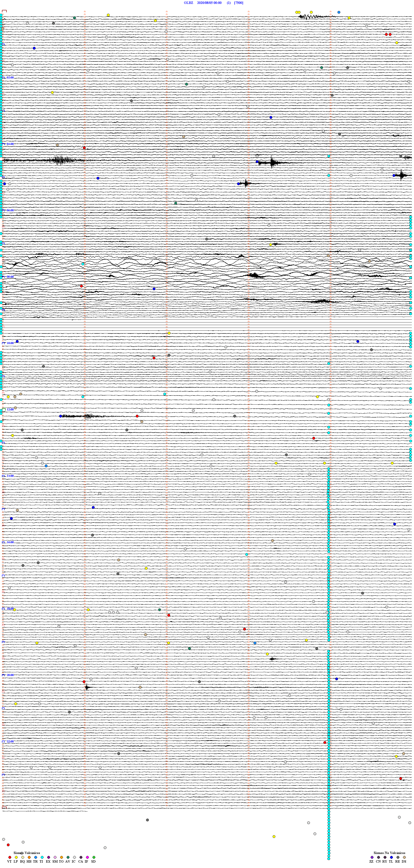Click the blue TR legend dot

tap(35, 857)
